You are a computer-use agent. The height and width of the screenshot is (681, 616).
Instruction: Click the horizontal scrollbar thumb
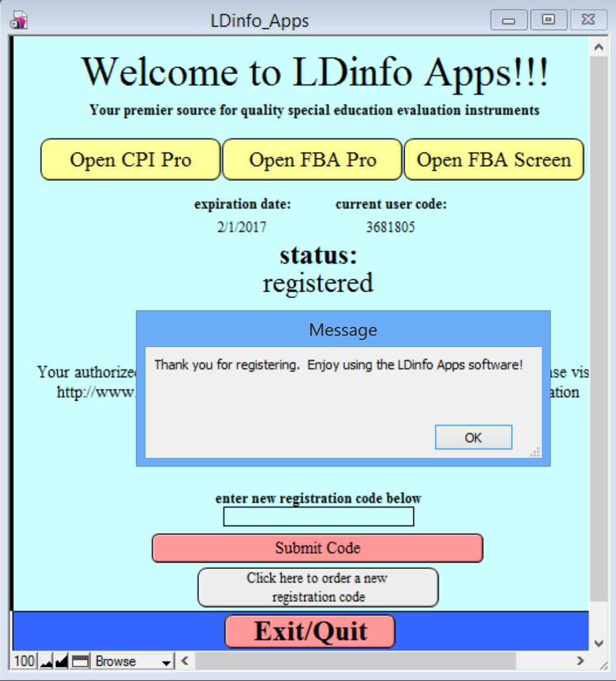click(355, 661)
